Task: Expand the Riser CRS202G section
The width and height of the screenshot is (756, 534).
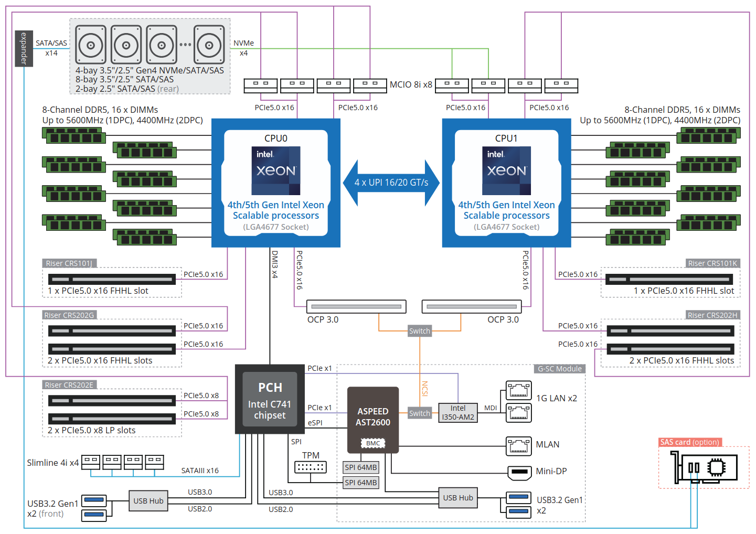Action: 69,315
